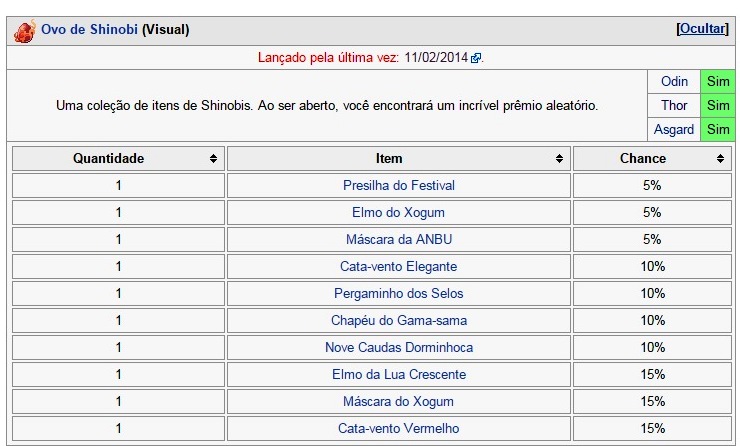Open the Cata-vento Vermelho item link
The width and height of the screenshot is (740, 446).
pyautogui.click(x=398, y=428)
